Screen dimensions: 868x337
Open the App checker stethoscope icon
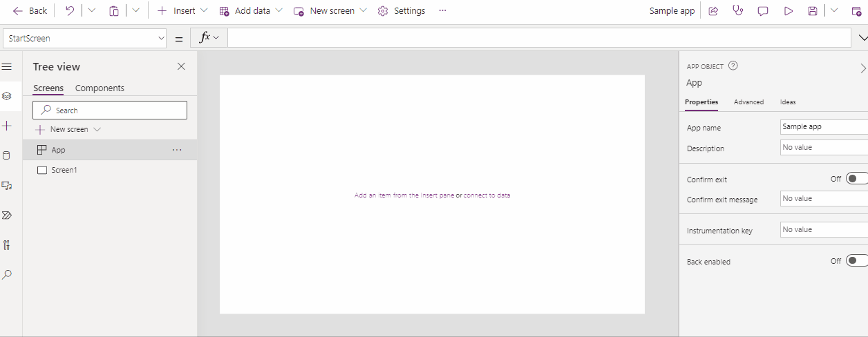(x=738, y=11)
